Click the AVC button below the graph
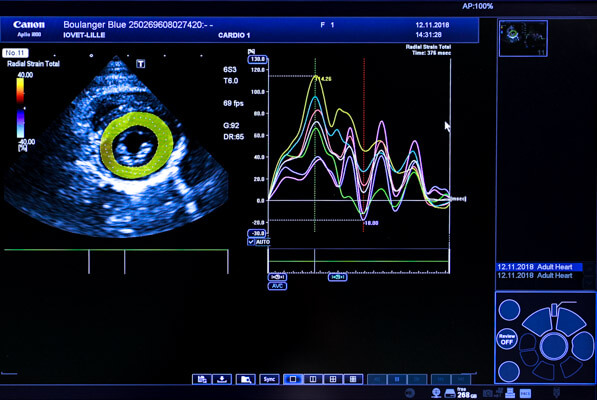The image size is (597, 400). click(x=278, y=286)
